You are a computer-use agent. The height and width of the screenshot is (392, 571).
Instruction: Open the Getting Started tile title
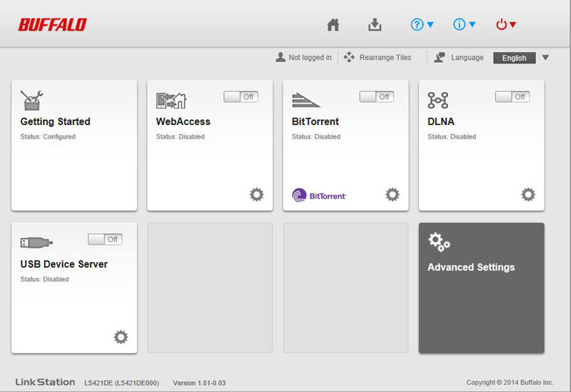(56, 121)
